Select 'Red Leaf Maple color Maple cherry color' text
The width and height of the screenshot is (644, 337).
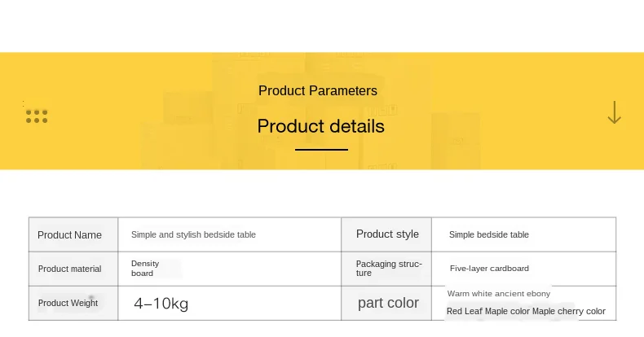coord(526,311)
